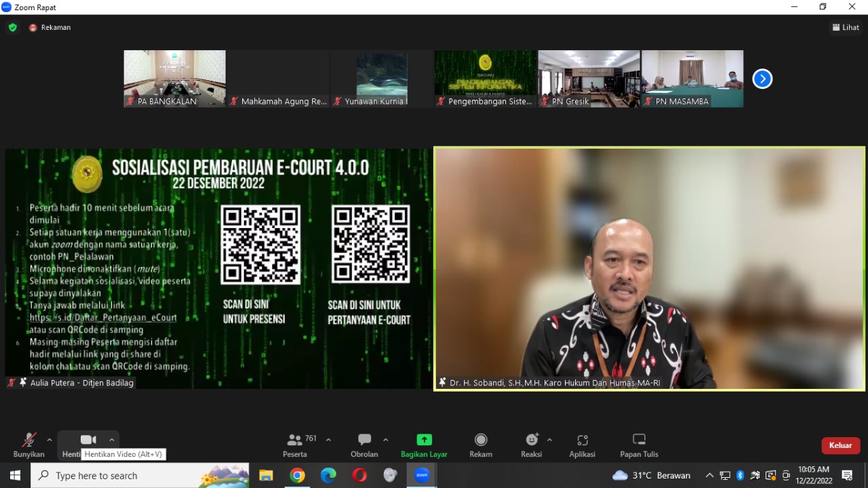Screen dimensions: 868x488
Task: Expand chevron next to Reaksi
Action: click(549, 440)
